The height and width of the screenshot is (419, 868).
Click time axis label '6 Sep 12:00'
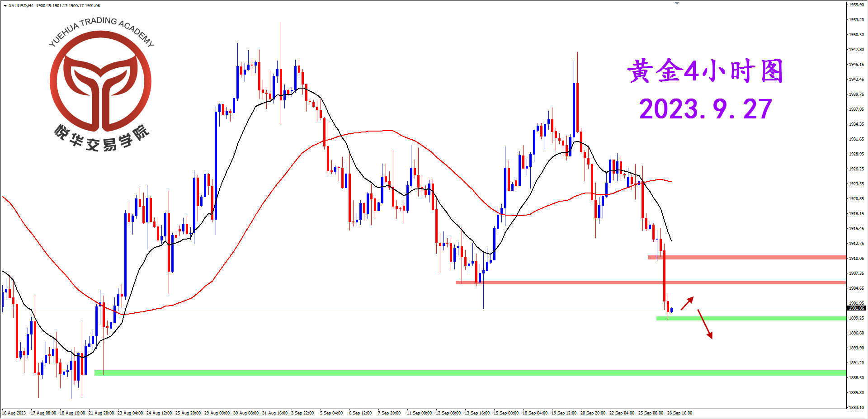coord(360,413)
